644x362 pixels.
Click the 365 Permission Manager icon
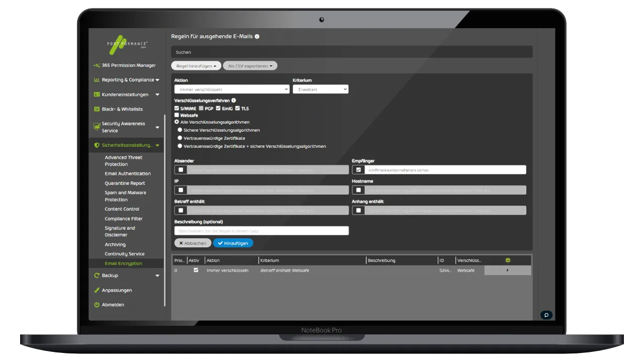pyautogui.click(x=97, y=65)
